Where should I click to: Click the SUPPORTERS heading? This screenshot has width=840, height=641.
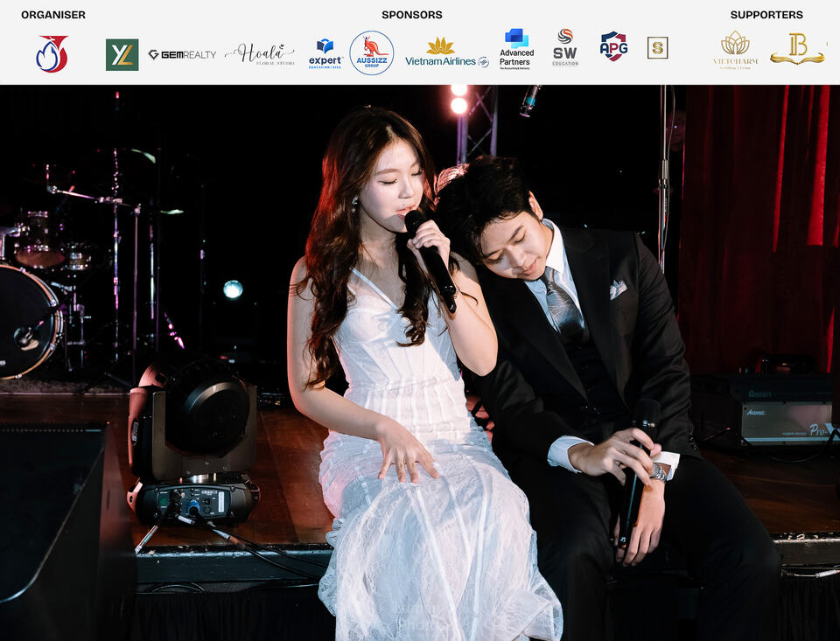(x=766, y=15)
